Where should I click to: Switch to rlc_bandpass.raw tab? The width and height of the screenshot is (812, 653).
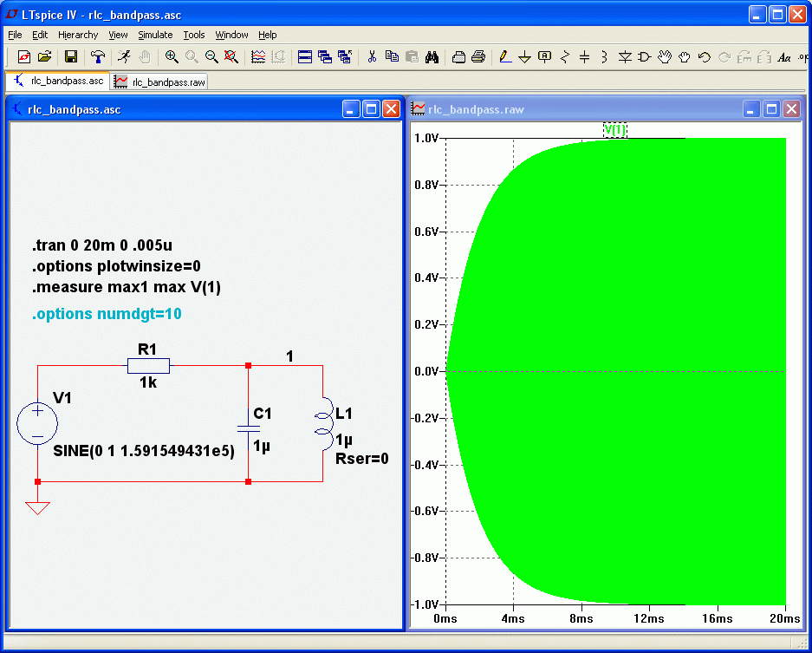[x=160, y=82]
